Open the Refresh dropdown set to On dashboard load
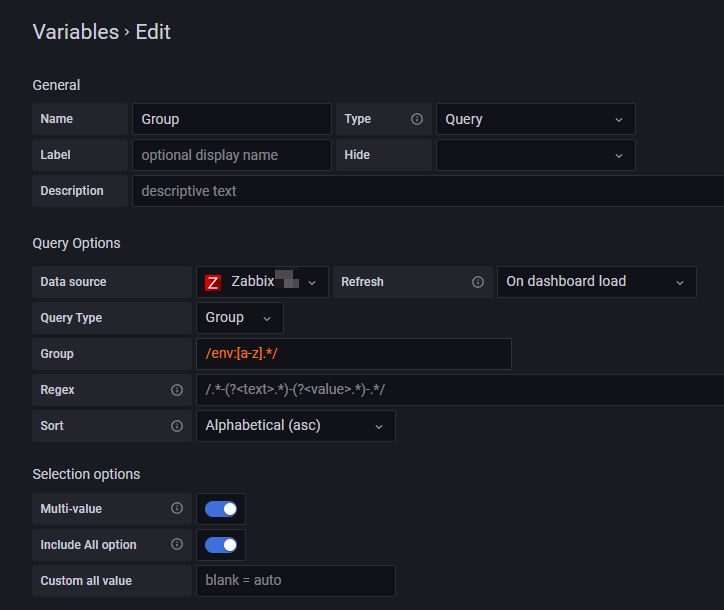This screenshot has width=724, height=610. [596, 282]
